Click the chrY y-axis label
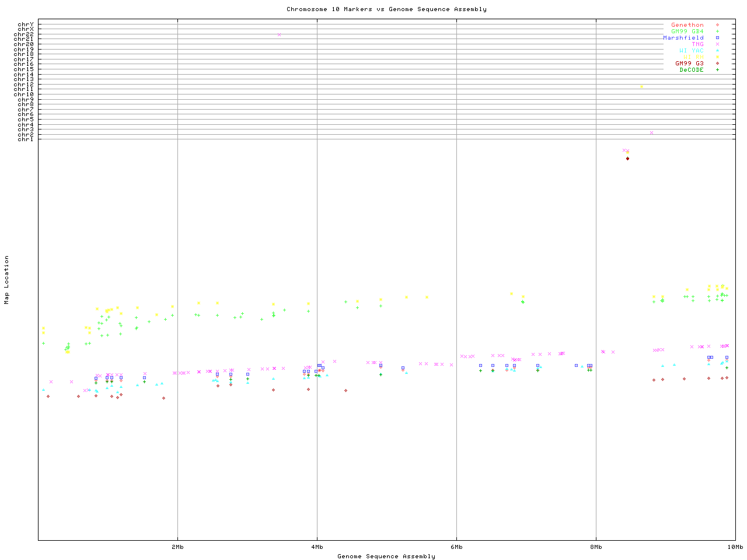The image size is (747, 560). pyautogui.click(x=26, y=24)
